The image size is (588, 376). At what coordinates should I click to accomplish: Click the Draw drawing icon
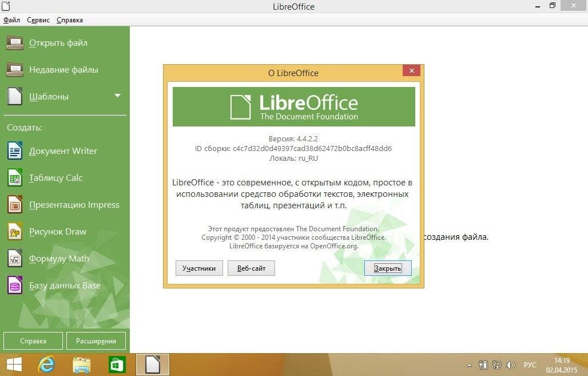[x=15, y=232]
